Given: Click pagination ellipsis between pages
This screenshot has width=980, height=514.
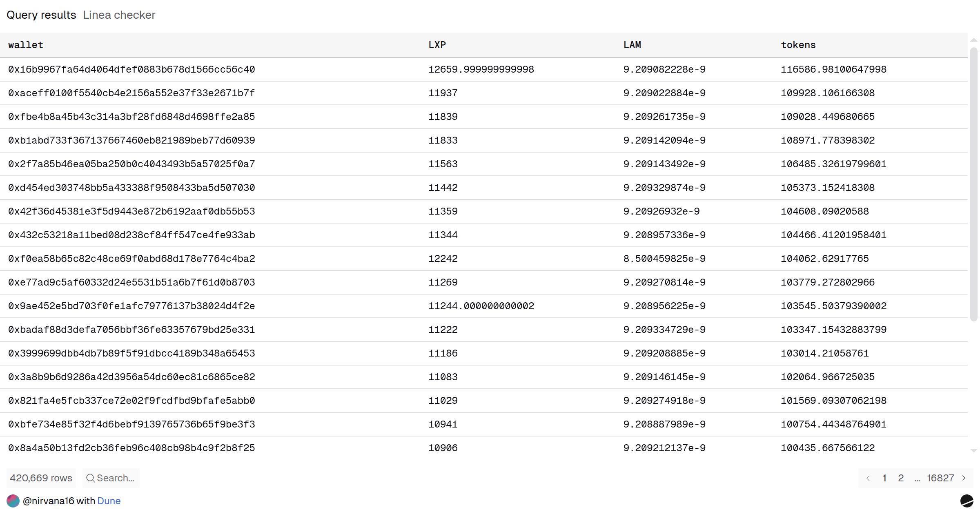Looking at the screenshot, I should point(917,478).
